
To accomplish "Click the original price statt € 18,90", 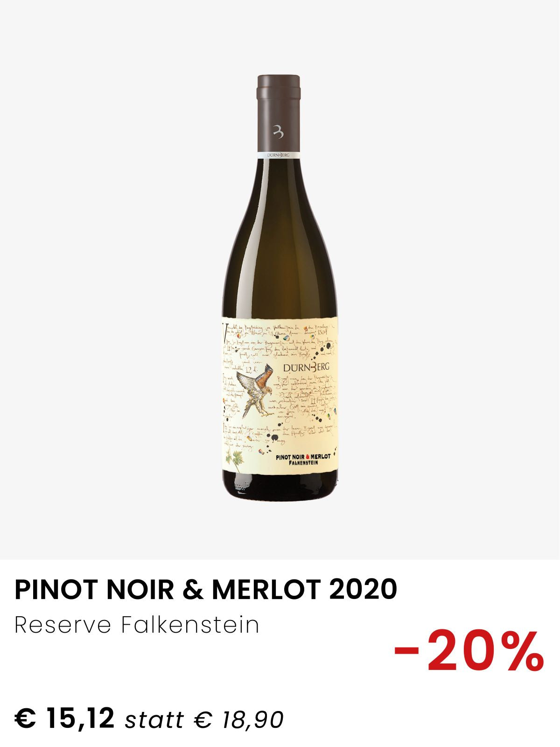I will 204,719.
